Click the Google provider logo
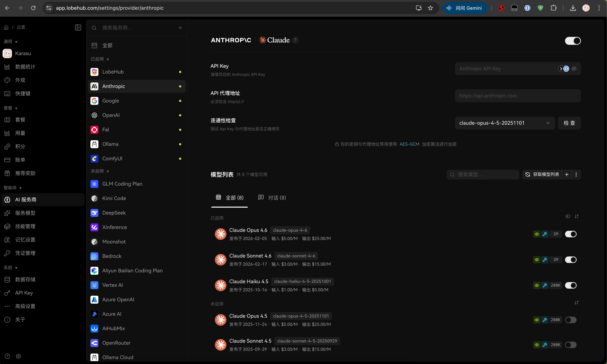The image size is (607, 364). [x=94, y=101]
